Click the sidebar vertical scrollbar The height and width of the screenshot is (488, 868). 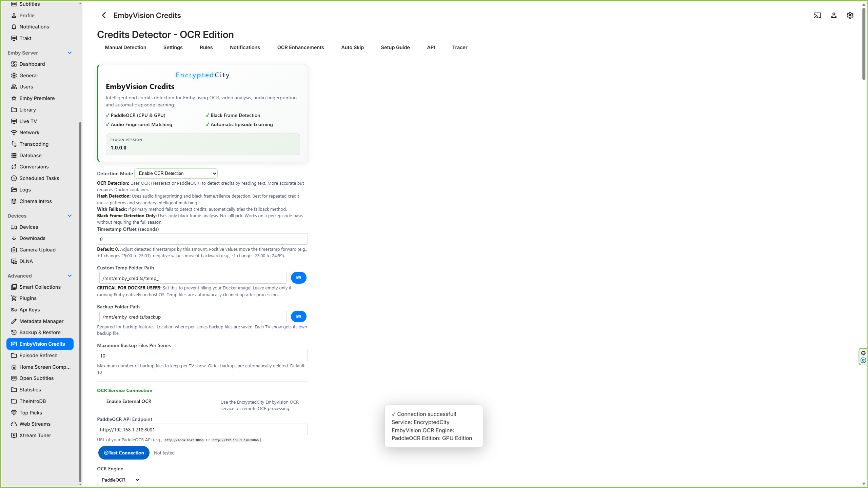tap(80, 302)
